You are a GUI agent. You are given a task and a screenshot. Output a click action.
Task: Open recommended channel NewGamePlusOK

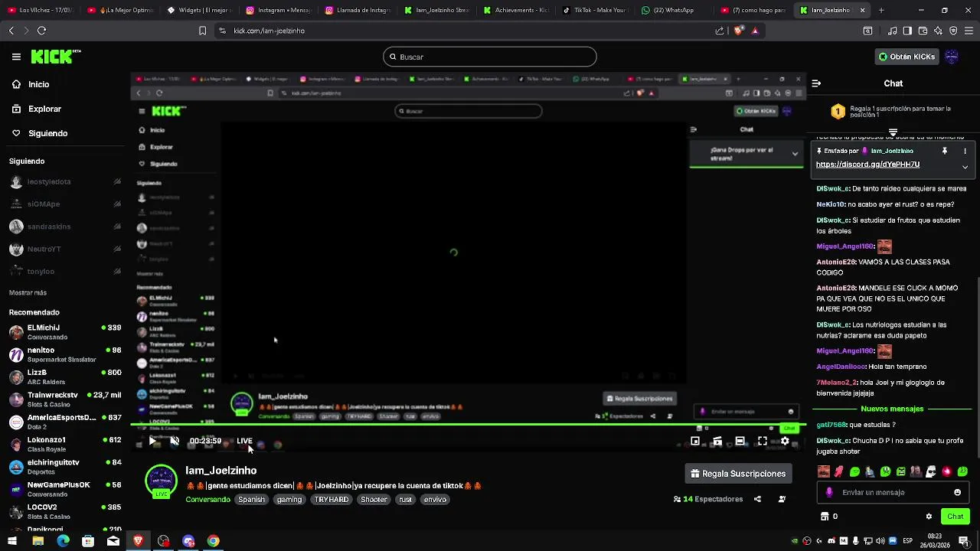click(64, 489)
